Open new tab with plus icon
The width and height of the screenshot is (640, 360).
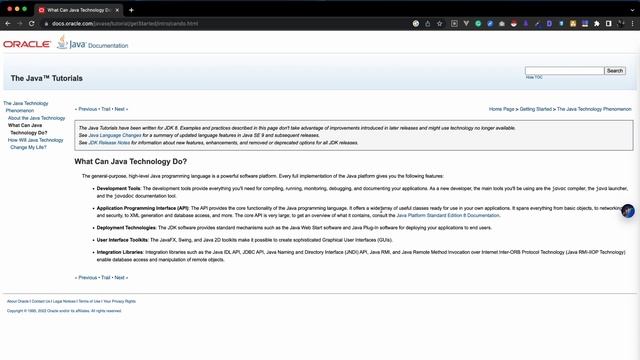coord(131,10)
